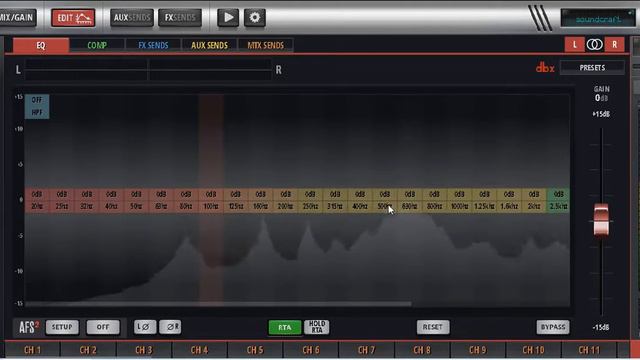Select the 1.25khz EQ band
640x360 pixels.
pyautogui.click(x=484, y=200)
